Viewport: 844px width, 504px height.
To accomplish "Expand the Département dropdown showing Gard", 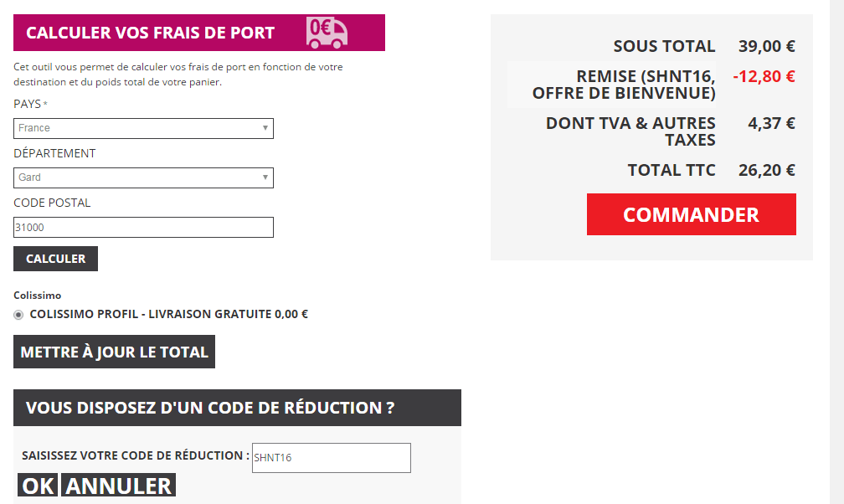I will coord(142,177).
